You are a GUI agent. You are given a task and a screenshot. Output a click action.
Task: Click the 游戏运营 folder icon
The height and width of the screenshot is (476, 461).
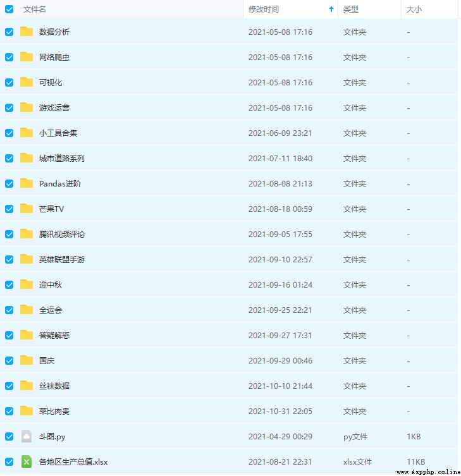click(x=27, y=107)
